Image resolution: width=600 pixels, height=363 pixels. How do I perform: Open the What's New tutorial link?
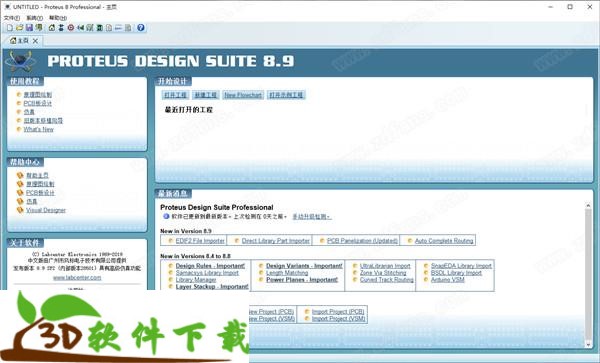click(39, 129)
